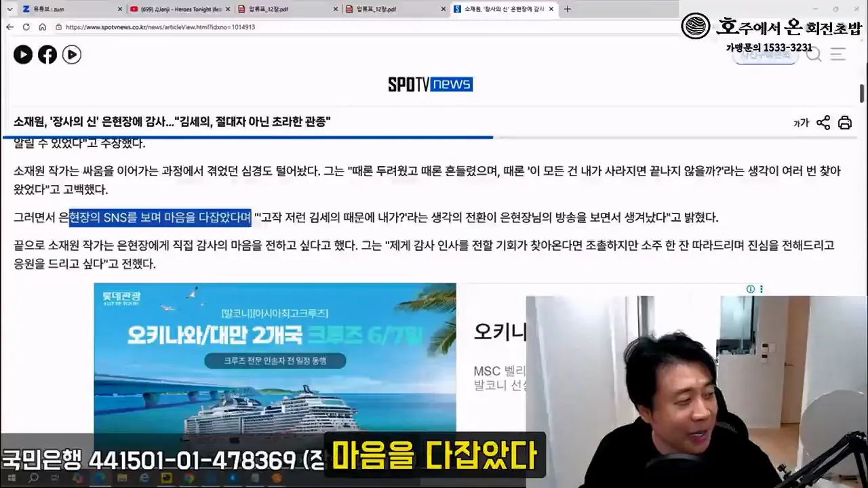Click the article headline about 소재원

coord(172,122)
